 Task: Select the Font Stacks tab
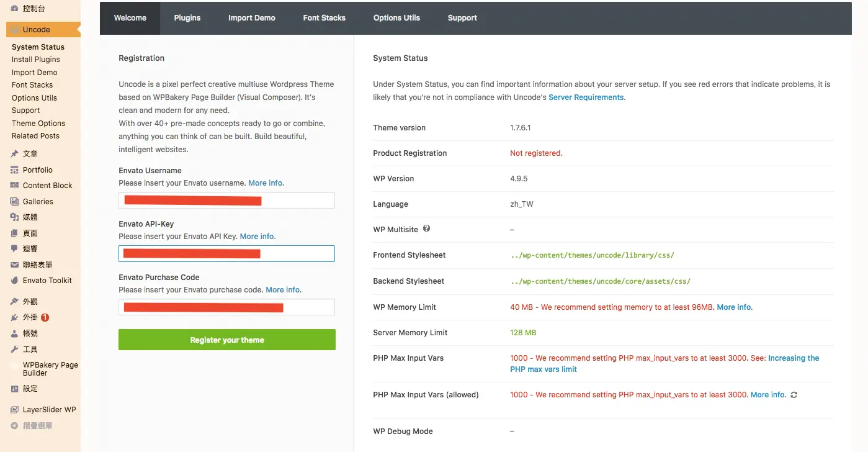coord(324,18)
